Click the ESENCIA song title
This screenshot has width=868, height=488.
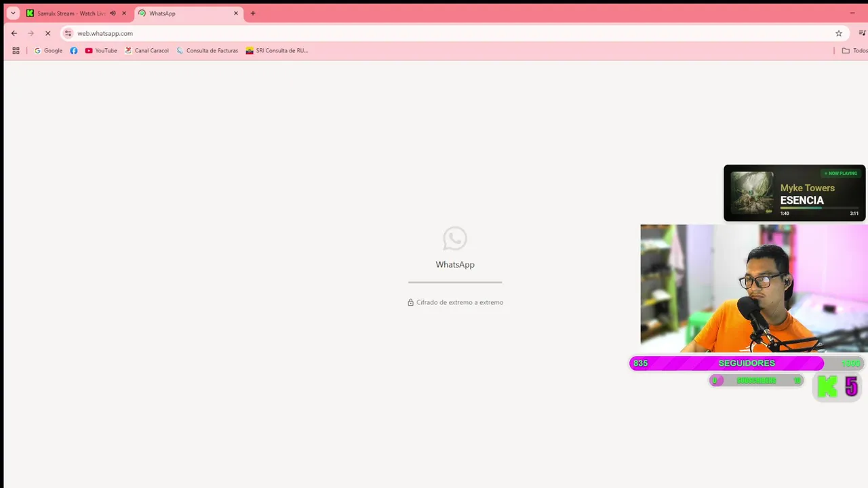[802, 200]
